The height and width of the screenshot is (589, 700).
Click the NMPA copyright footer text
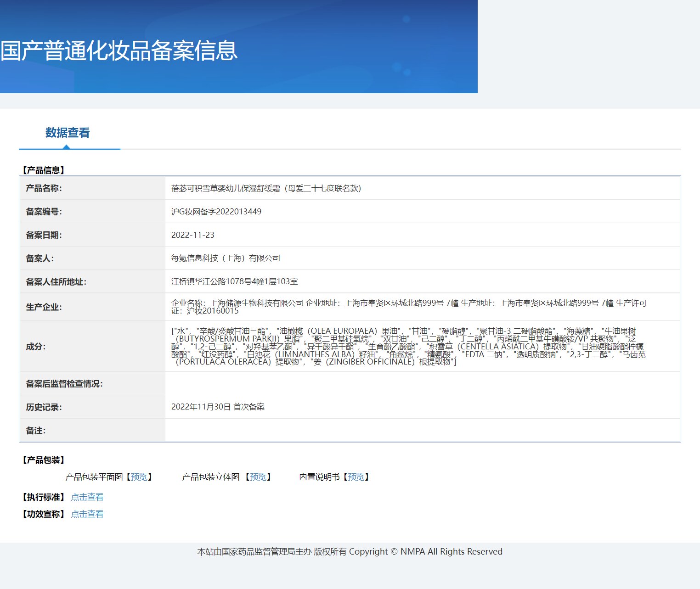pyautogui.click(x=350, y=552)
